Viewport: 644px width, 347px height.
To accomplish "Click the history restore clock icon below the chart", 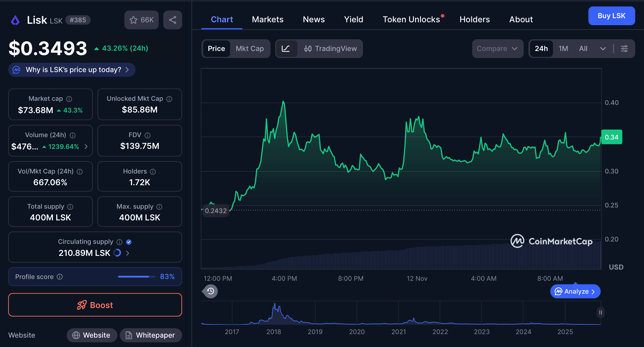I will (x=210, y=291).
